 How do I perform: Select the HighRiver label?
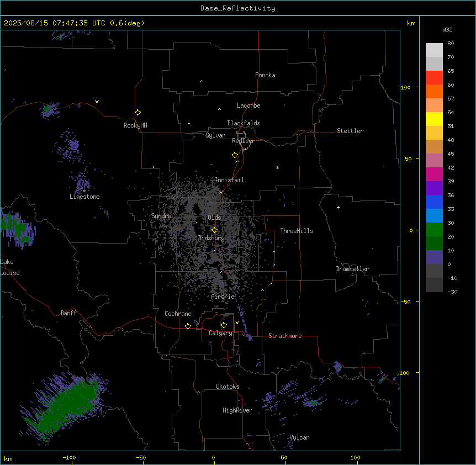tap(237, 410)
